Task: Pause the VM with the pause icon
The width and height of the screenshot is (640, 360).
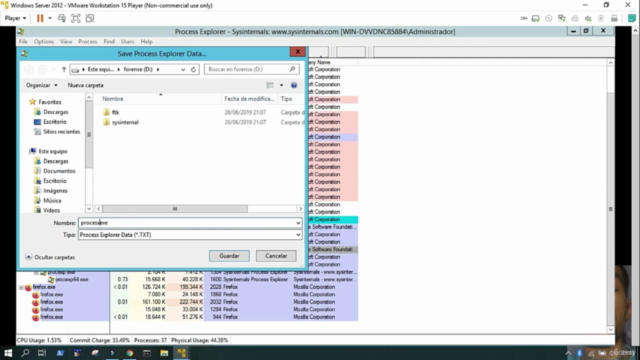Action: [40, 18]
